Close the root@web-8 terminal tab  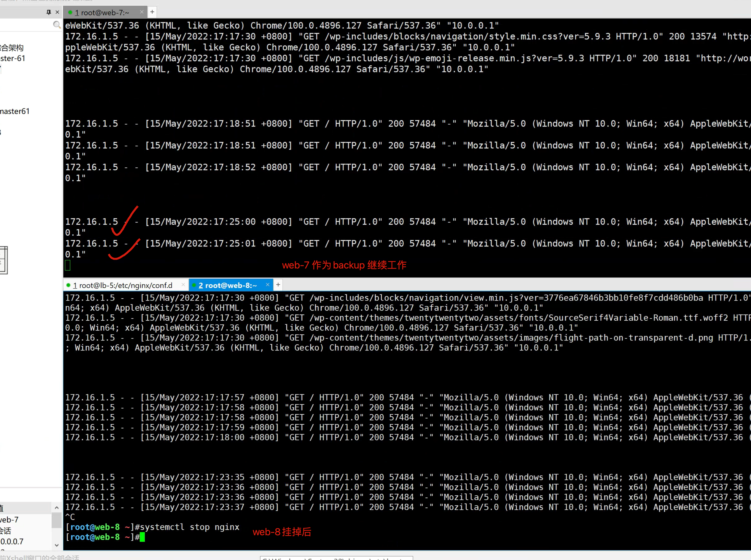coord(268,285)
